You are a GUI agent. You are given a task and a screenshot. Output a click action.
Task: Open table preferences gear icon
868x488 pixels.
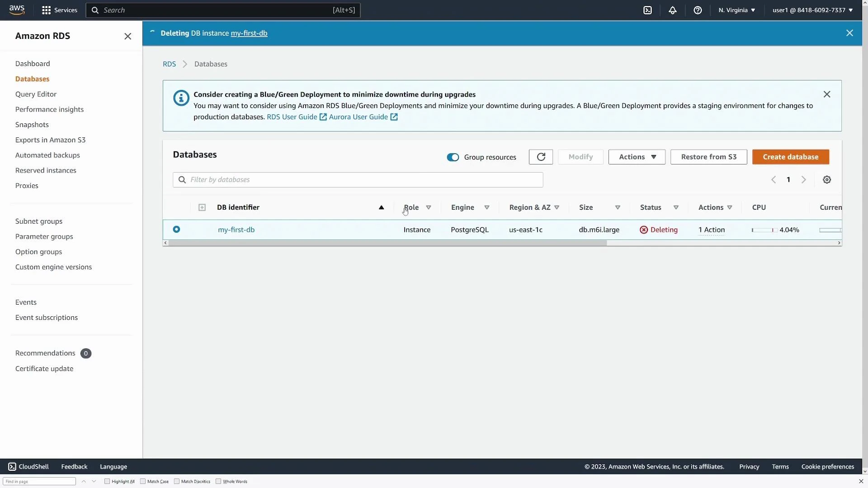tap(827, 179)
